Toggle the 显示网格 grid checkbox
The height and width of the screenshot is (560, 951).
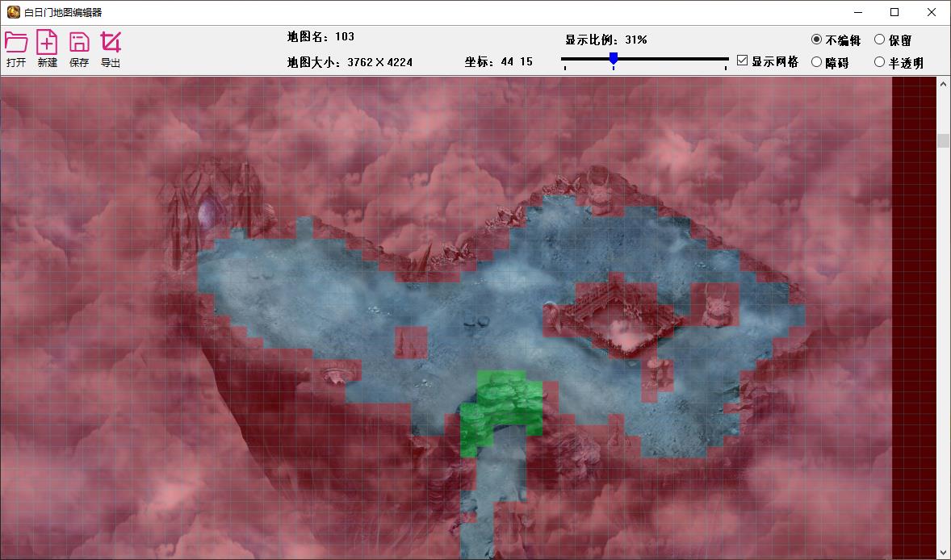click(x=743, y=61)
